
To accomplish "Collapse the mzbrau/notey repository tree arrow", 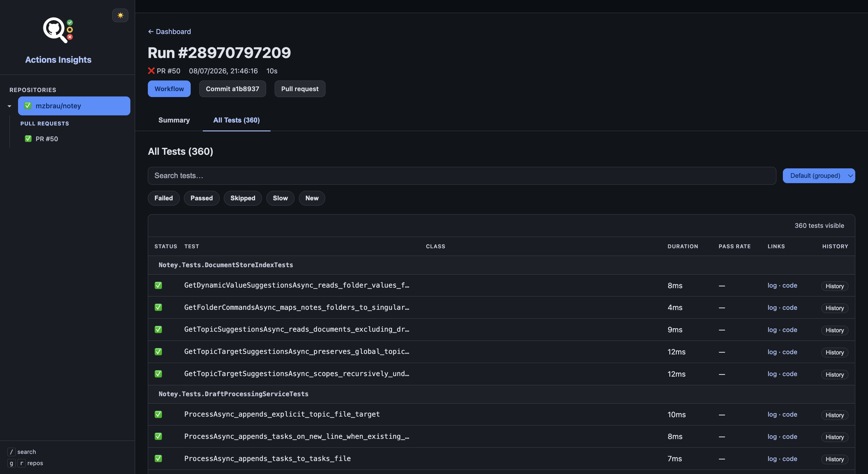I will click(9, 106).
